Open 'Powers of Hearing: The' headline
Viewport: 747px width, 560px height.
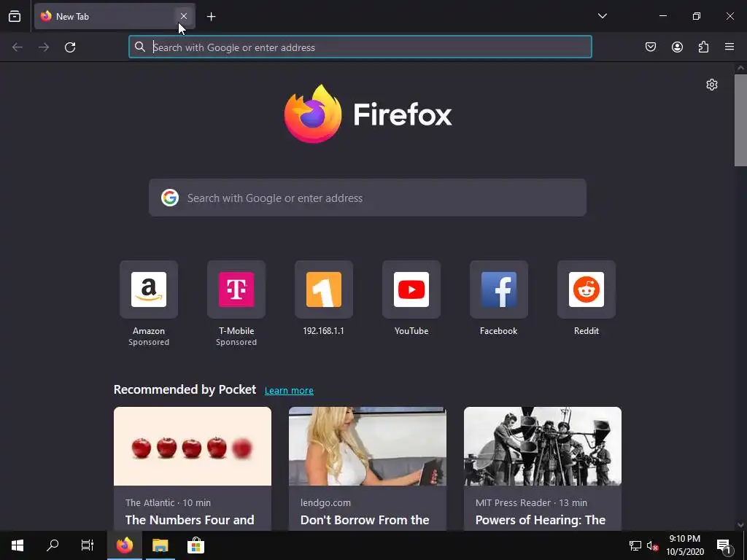[x=541, y=520]
